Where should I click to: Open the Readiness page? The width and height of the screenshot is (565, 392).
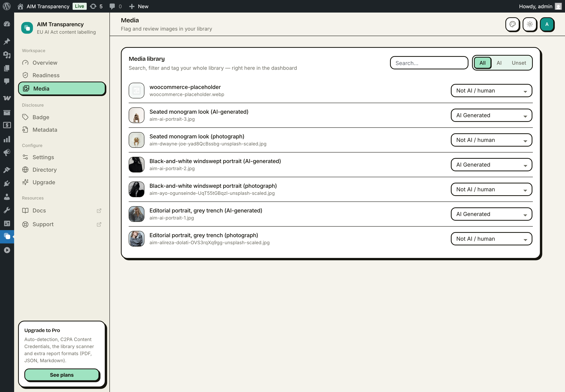coord(62,75)
